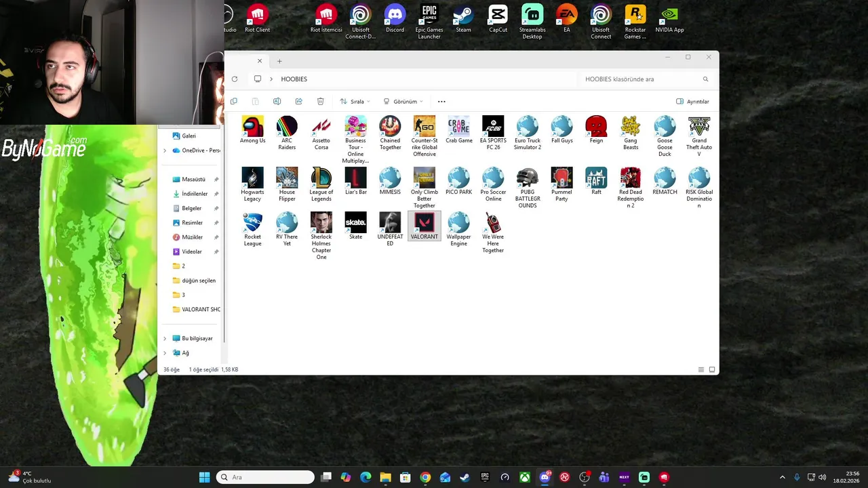Select the Wallpaper Engine shortcut
Screen dimensions: 868x488
(x=458, y=222)
